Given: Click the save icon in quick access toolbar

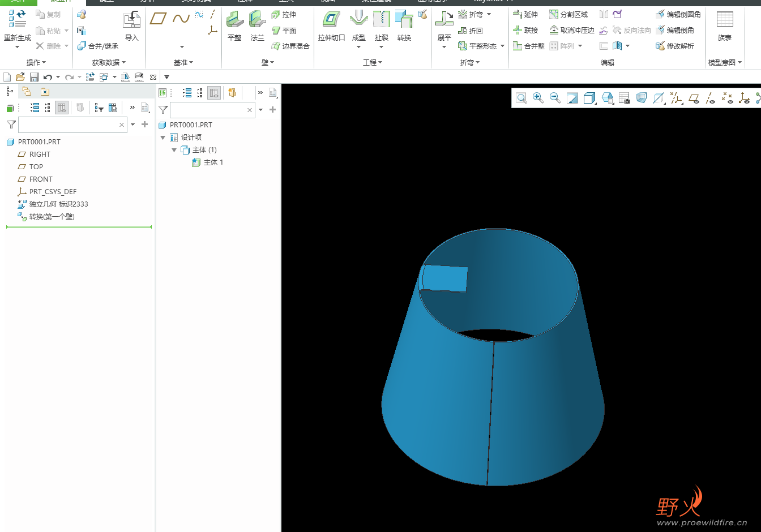Looking at the screenshot, I should pos(34,77).
